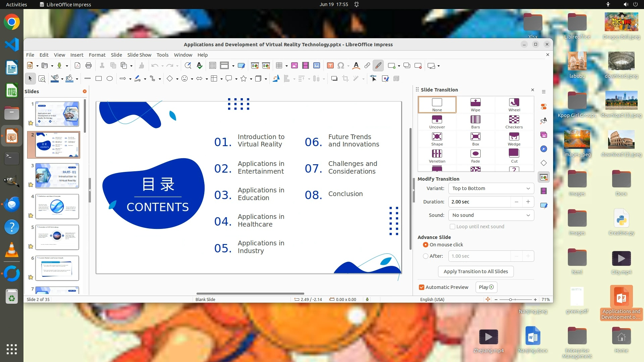Click the zoom slider in status bar

[511, 300]
